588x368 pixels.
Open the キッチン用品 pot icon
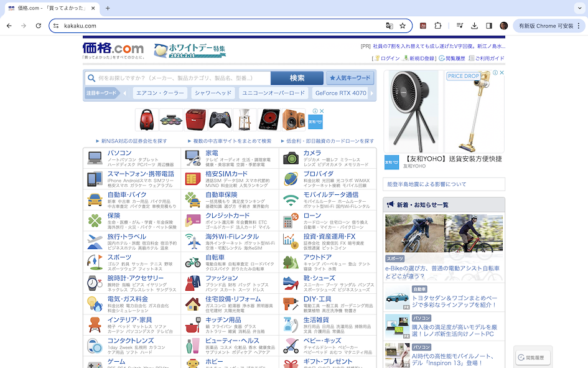tap(193, 325)
